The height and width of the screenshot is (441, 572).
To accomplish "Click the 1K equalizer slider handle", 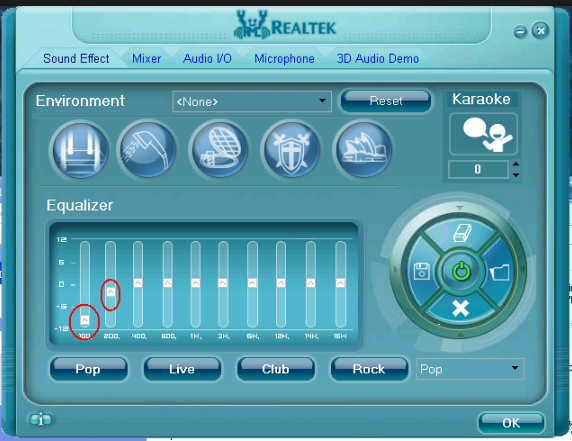I will (195, 283).
